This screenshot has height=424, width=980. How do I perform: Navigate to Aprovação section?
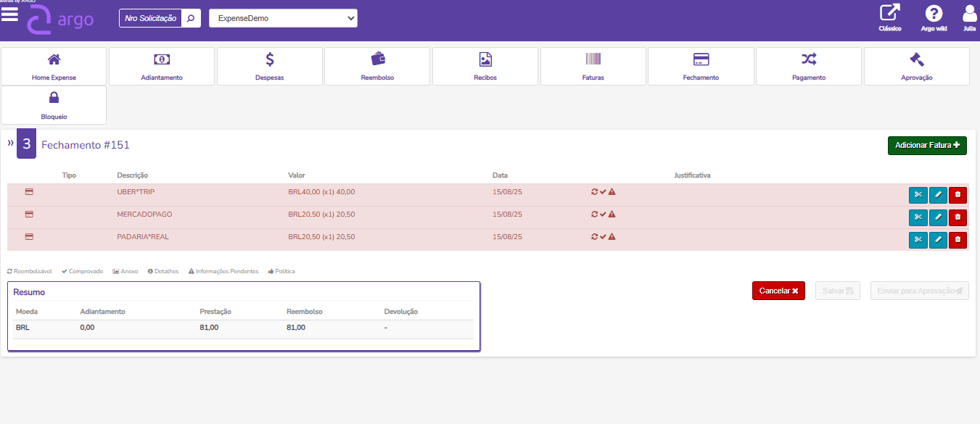coord(916,67)
